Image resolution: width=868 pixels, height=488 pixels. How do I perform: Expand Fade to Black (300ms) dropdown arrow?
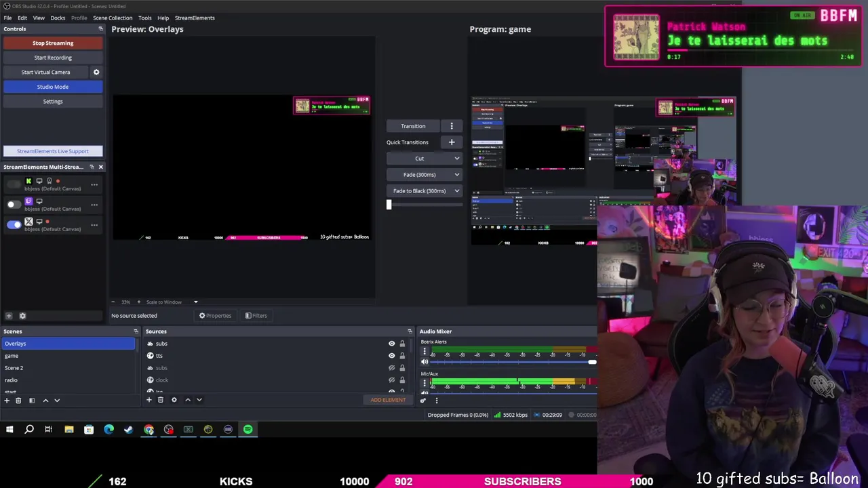[x=456, y=191]
